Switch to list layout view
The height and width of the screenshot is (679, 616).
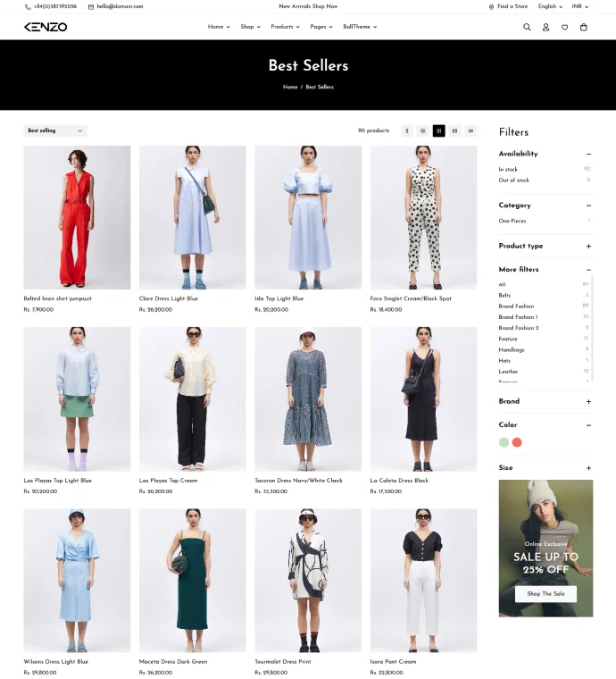(x=422, y=130)
